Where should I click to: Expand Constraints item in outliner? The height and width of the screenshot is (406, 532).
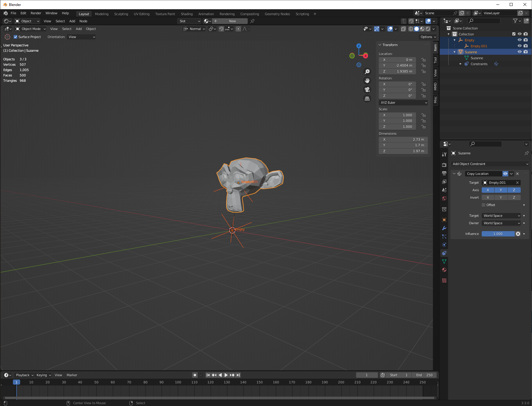point(461,64)
